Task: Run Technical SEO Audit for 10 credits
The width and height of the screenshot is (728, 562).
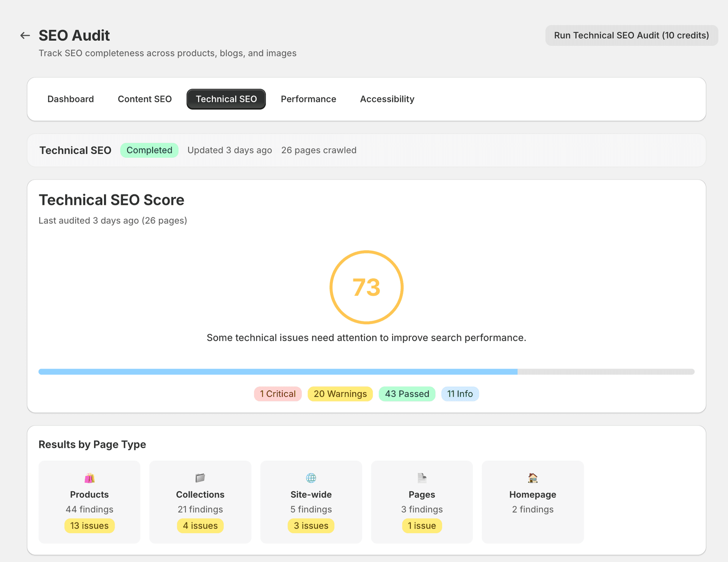Action: (631, 35)
